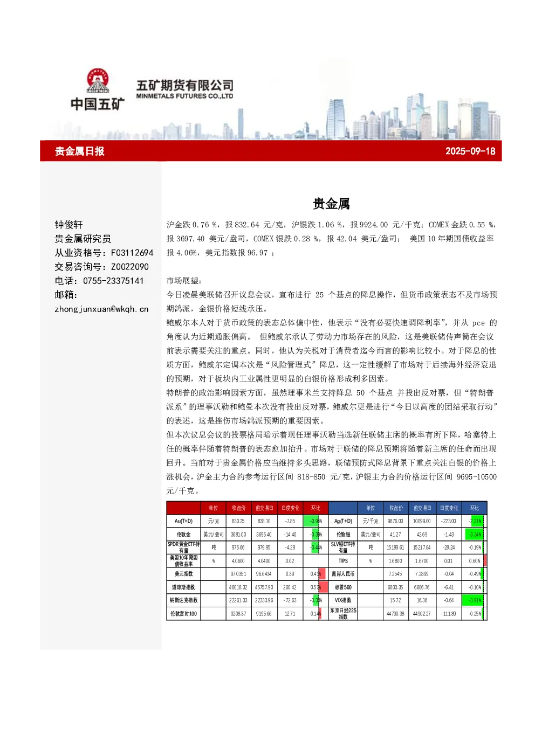Click the '市场展望:' subheading

184,281
